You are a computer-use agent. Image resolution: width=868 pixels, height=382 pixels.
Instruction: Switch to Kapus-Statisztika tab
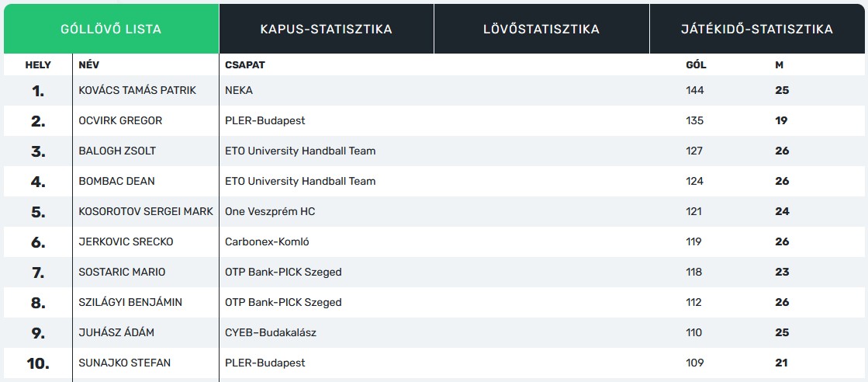click(x=326, y=30)
